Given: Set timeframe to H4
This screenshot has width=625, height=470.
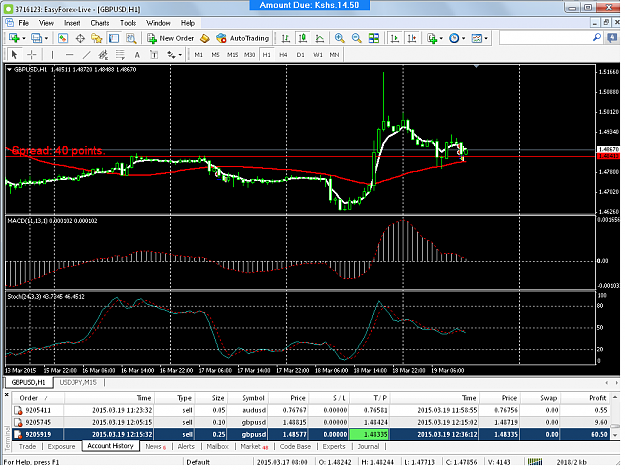Looking at the screenshot, I should 283,55.
